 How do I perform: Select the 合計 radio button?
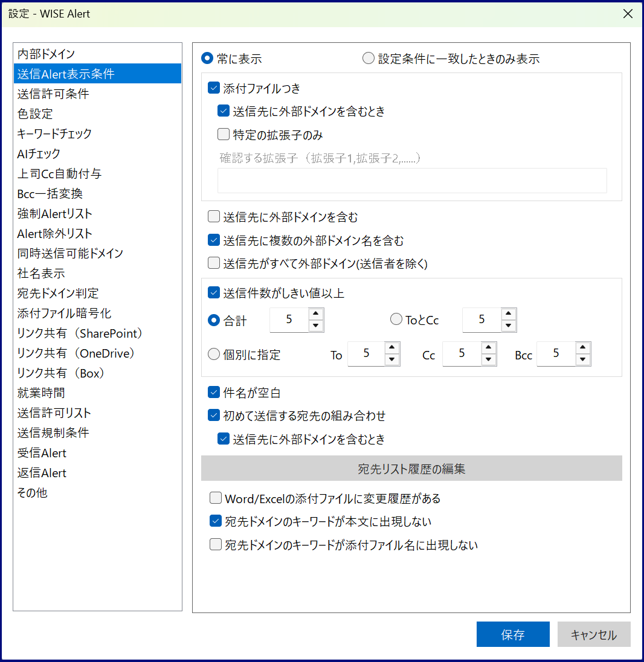(x=214, y=321)
